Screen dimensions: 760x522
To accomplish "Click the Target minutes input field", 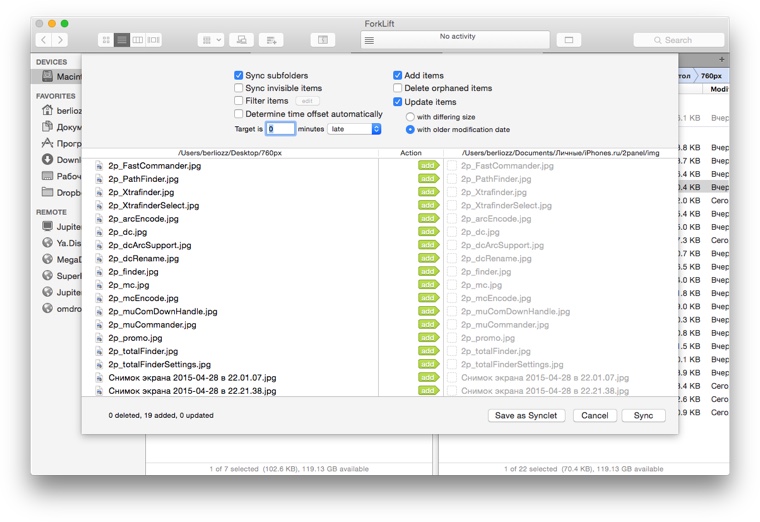I will click(x=280, y=129).
